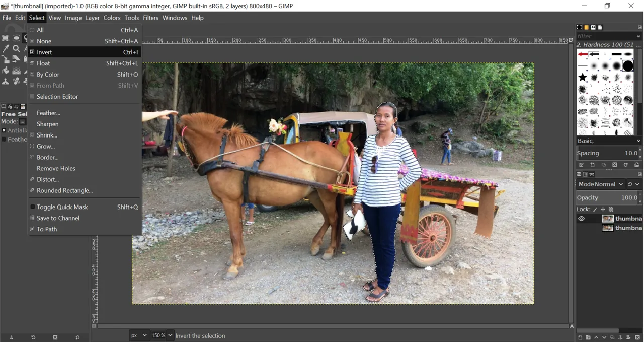Screen dimensions: 644x342
Task: Click the Delete brush icon
Action: pyautogui.click(x=615, y=165)
